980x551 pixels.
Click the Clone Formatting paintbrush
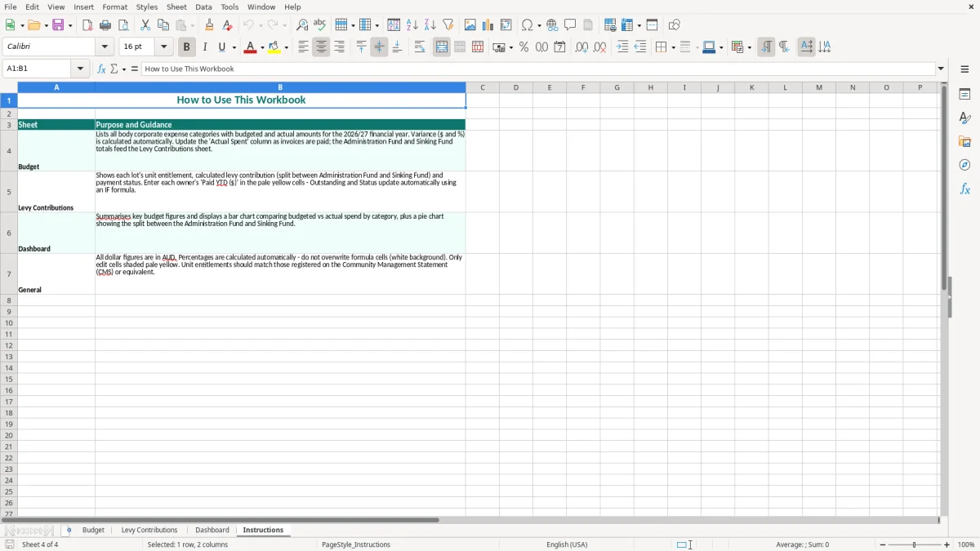[209, 25]
